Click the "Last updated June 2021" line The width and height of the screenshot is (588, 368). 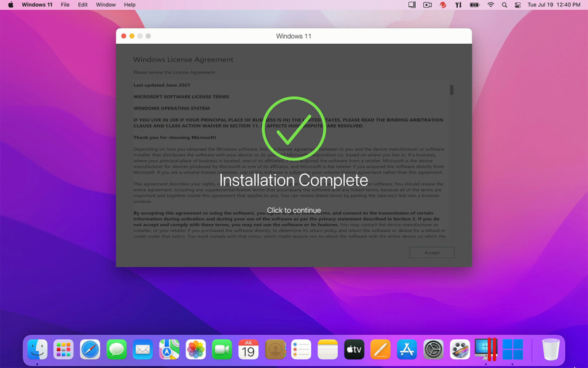(x=161, y=85)
